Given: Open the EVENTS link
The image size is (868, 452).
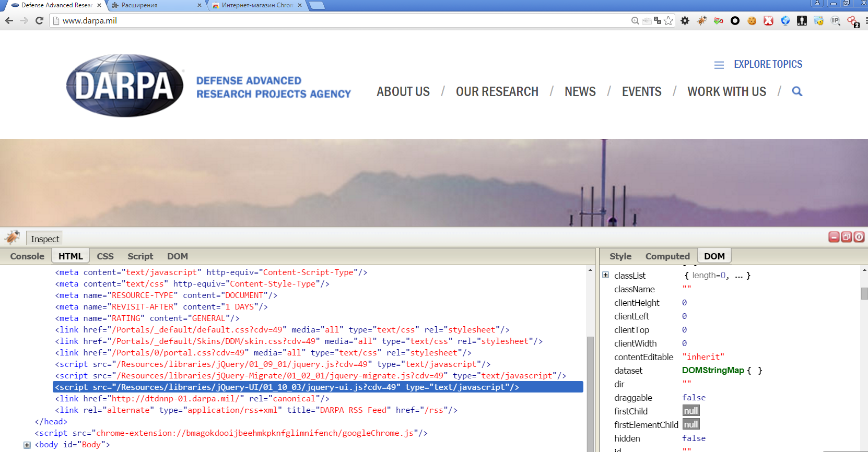Looking at the screenshot, I should pyautogui.click(x=641, y=91).
